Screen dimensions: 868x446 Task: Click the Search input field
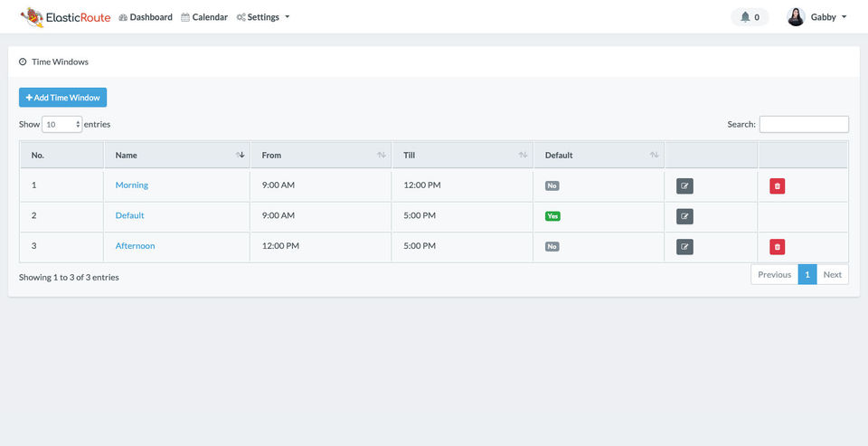[804, 124]
